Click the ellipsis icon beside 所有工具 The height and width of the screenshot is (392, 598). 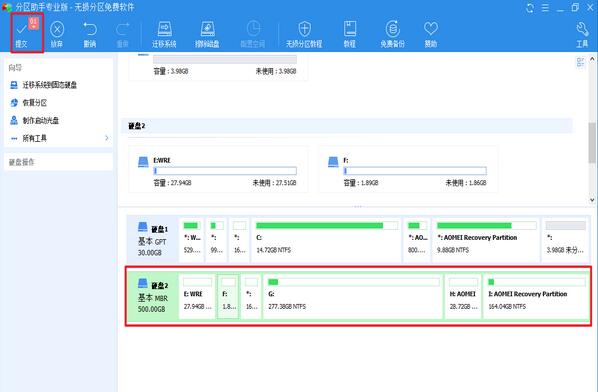tap(14, 138)
